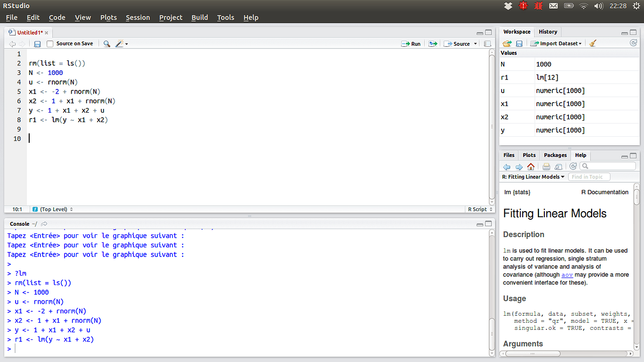
Task: Open a workspace with the folder icon
Action: coord(507,43)
